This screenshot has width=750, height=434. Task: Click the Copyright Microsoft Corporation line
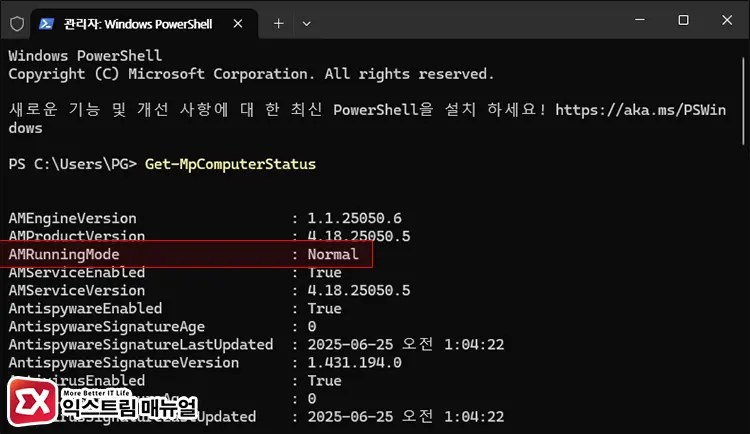tap(251, 74)
